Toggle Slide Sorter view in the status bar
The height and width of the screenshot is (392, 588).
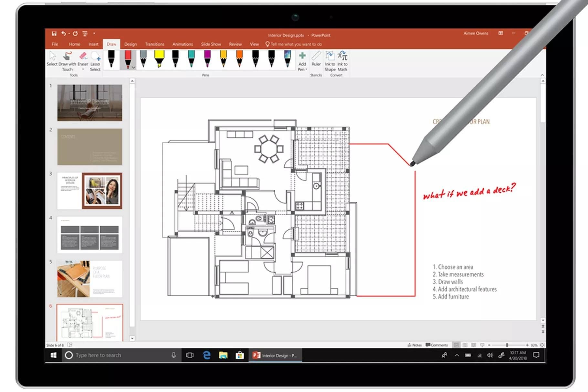465,344
